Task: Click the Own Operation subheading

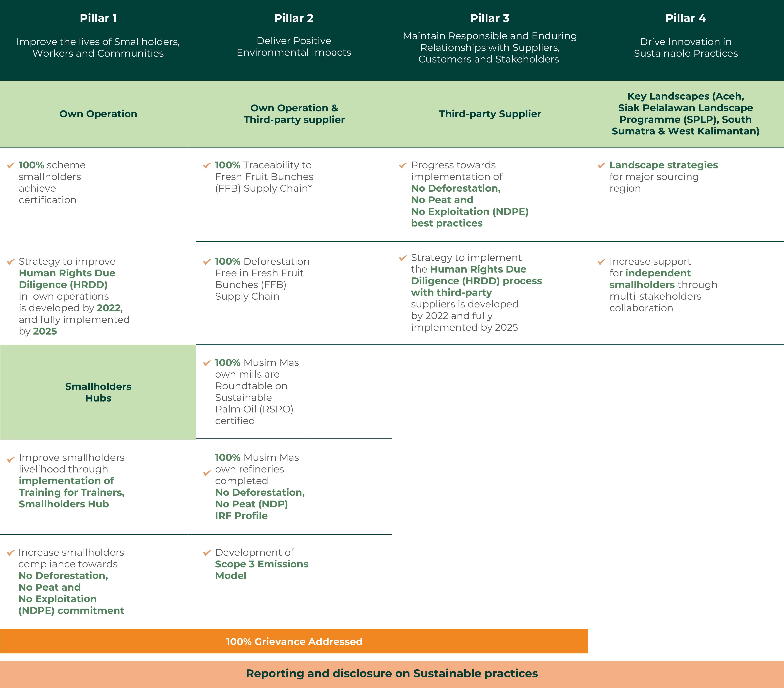Action: pyautogui.click(x=98, y=114)
